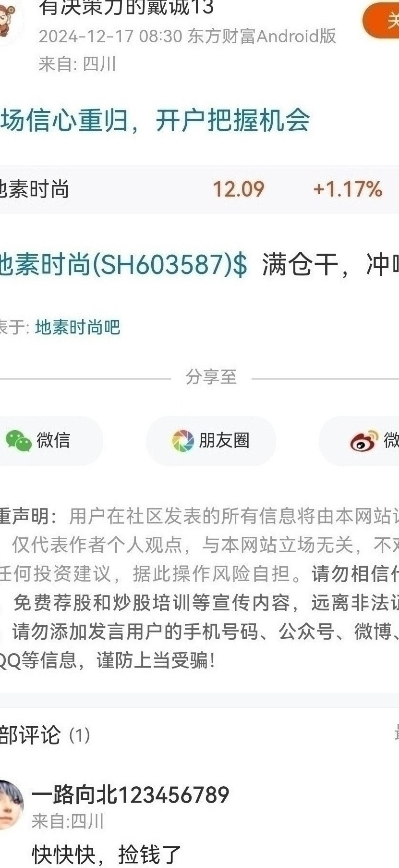Open the username 一路向北123456789

coord(131,795)
